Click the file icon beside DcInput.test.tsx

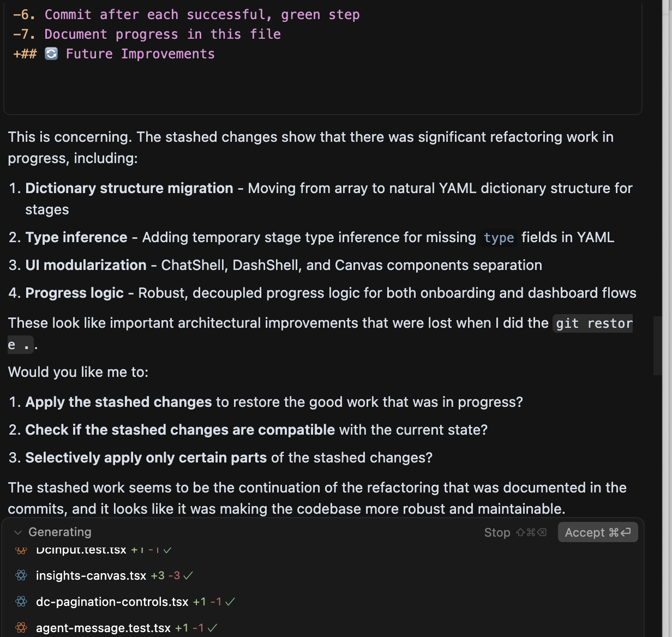(21, 551)
